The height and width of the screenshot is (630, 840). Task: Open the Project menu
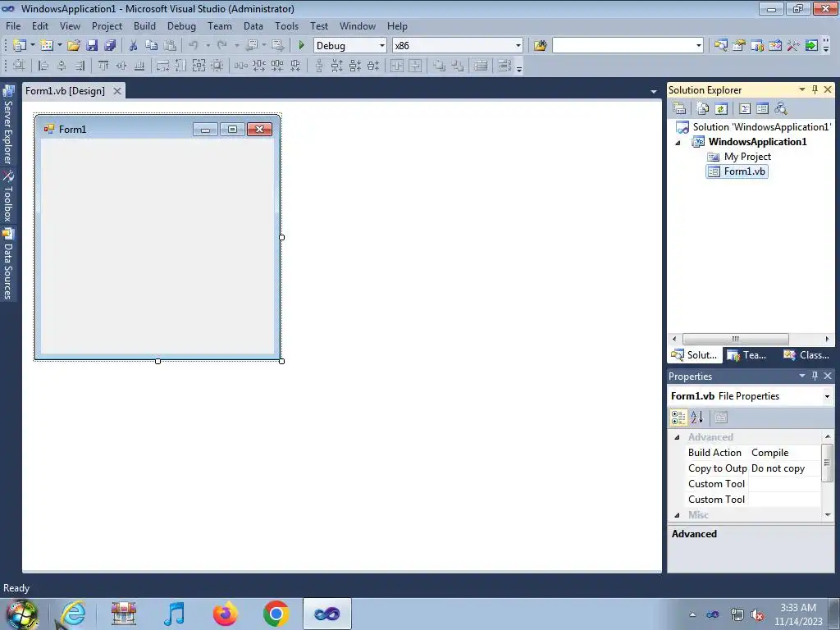coord(107,25)
